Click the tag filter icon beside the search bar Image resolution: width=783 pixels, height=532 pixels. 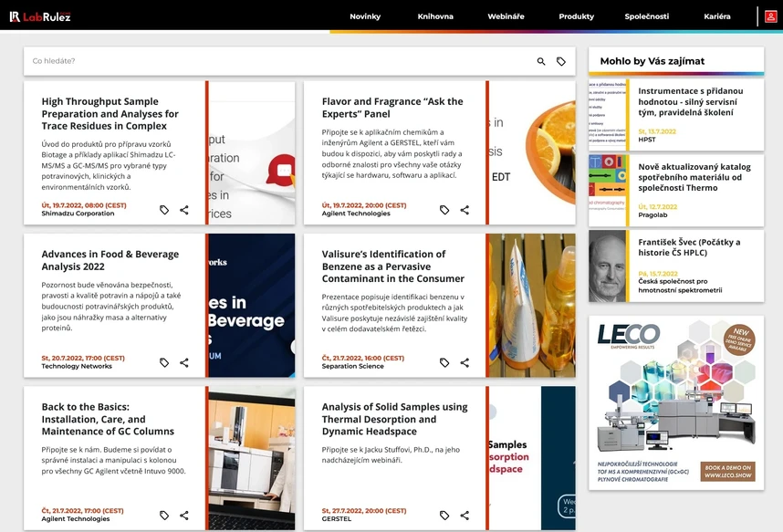pyautogui.click(x=562, y=60)
